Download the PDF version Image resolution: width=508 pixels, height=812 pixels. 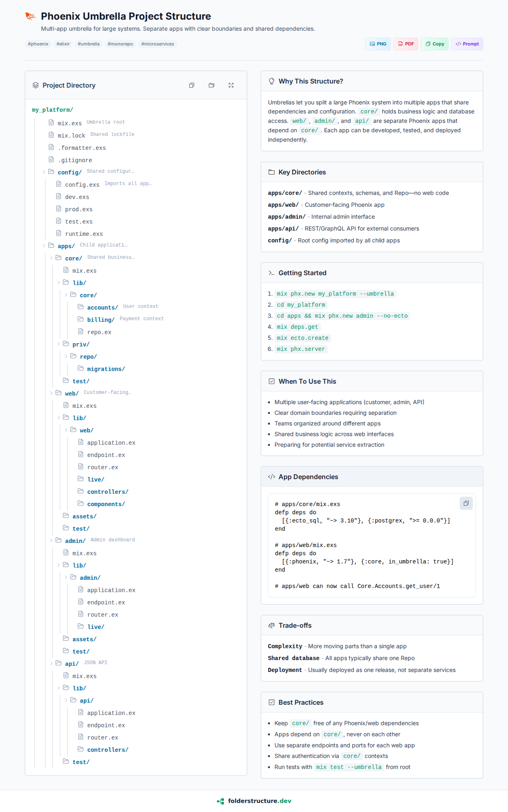click(406, 44)
